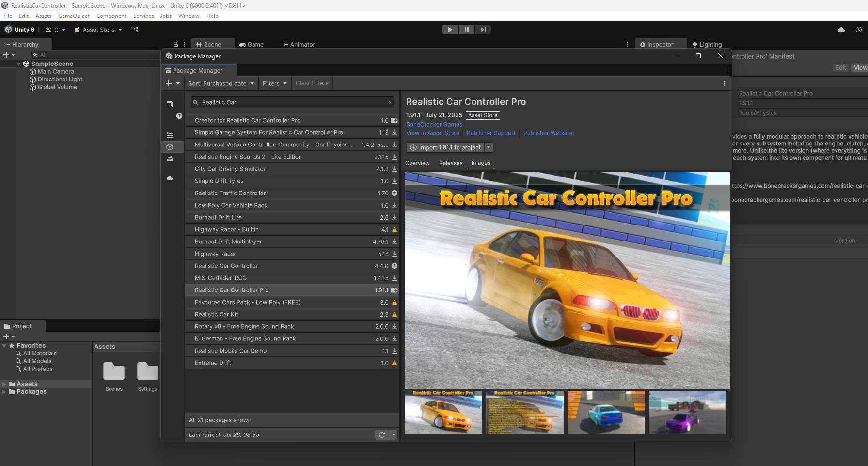
Task: Select the purple car thumbnail
Action: pos(688,412)
